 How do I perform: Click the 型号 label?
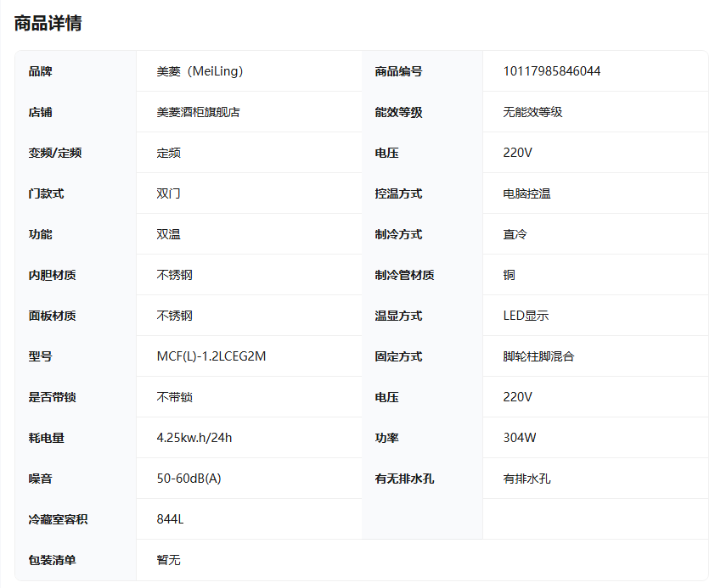point(40,356)
